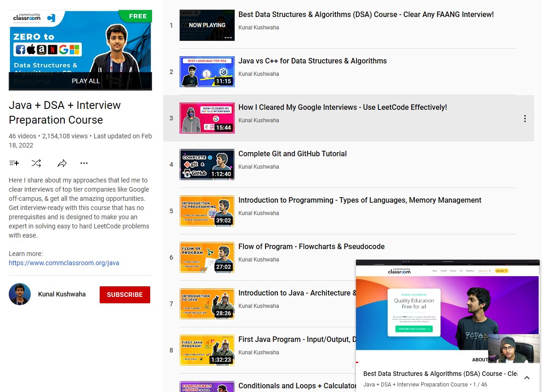This screenshot has width=542, height=392.
Task: Click title Best Data Structures & Algorithms Course
Action: (x=366, y=15)
